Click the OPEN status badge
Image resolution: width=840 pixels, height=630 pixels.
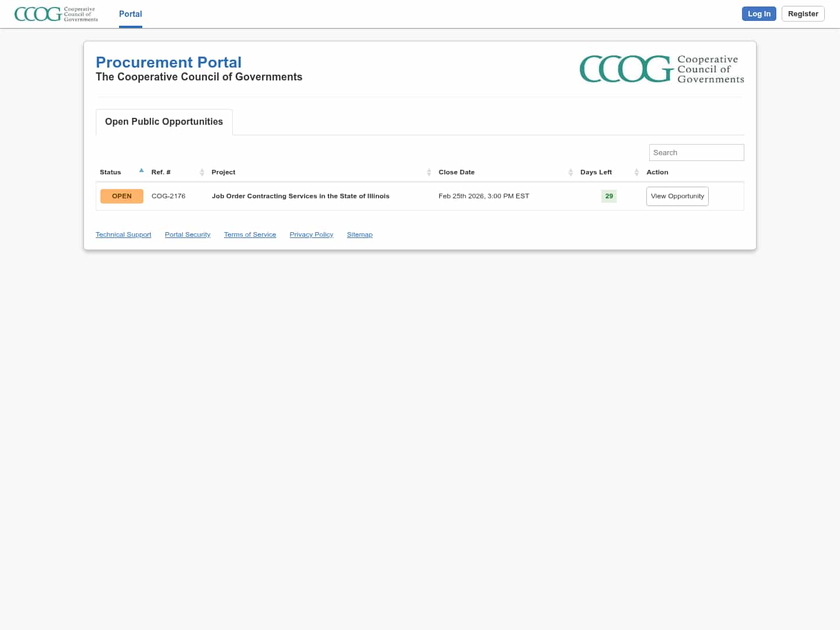coord(121,196)
